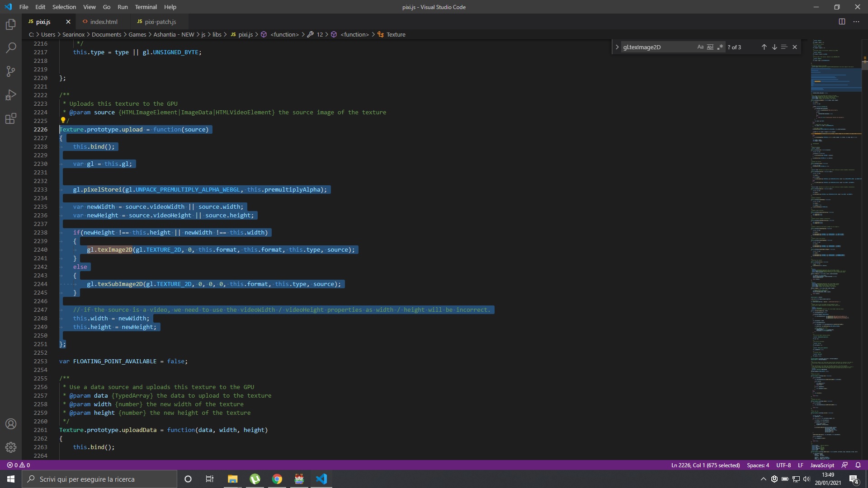Open the Run and Debug view

point(10,94)
